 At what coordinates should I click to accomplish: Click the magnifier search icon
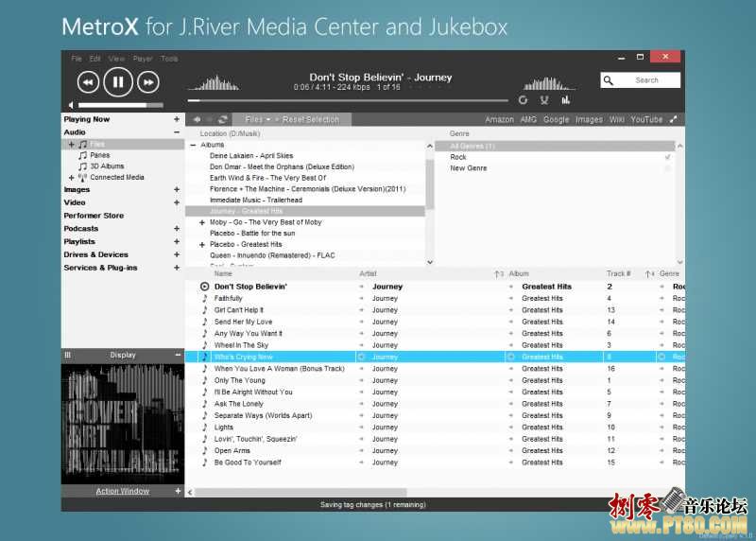click(609, 80)
